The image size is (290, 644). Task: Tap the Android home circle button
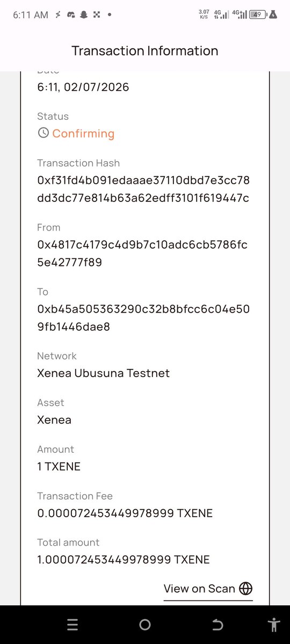[x=145, y=625]
